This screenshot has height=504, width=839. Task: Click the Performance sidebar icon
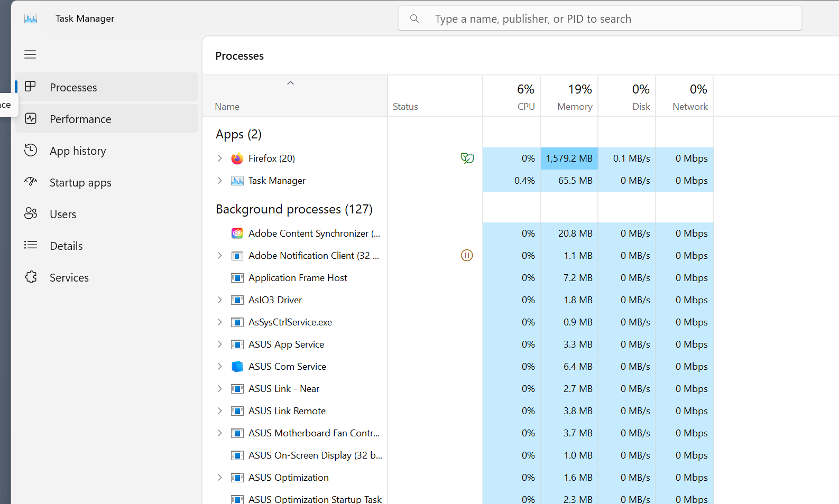(x=31, y=118)
